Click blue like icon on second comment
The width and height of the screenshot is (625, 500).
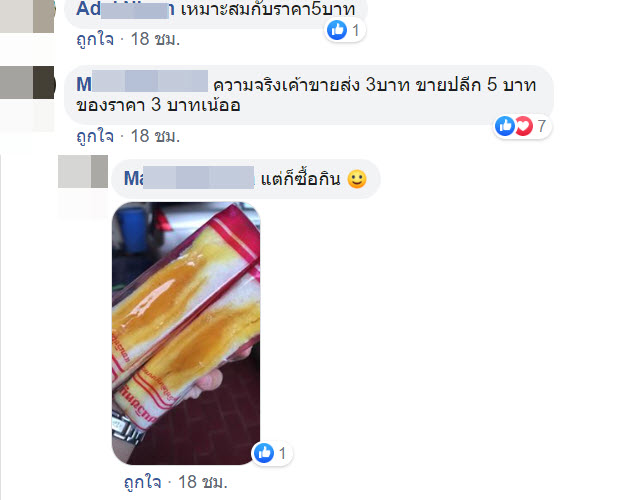[505, 126]
